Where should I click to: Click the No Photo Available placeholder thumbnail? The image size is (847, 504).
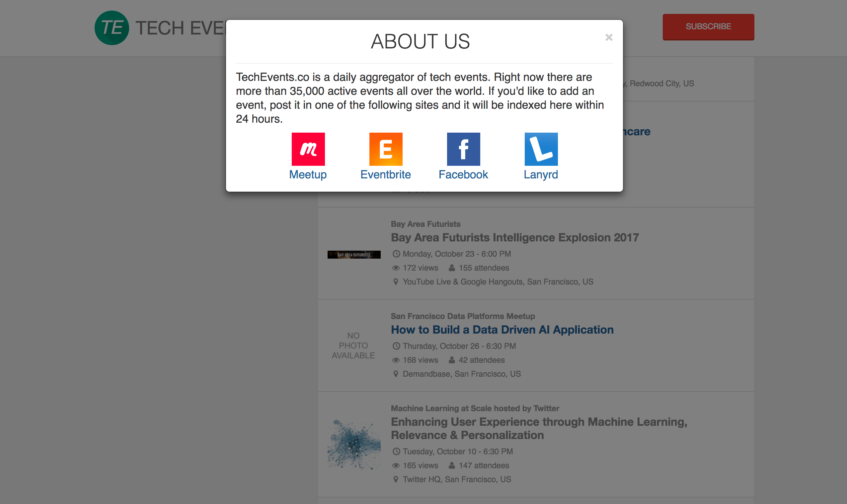(353, 346)
